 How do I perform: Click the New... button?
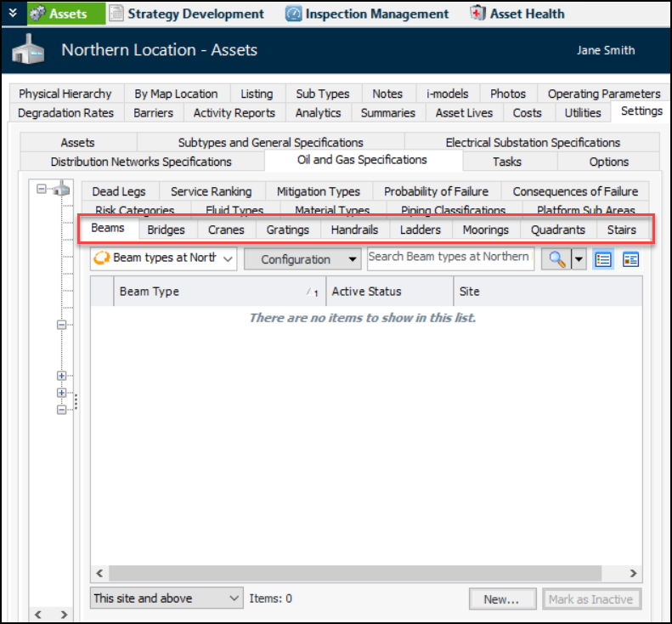502,599
